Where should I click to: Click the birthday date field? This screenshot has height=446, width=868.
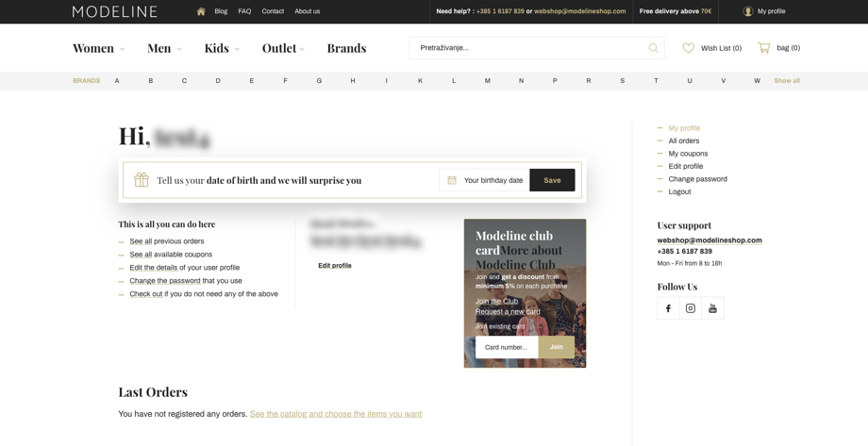(484, 180)
